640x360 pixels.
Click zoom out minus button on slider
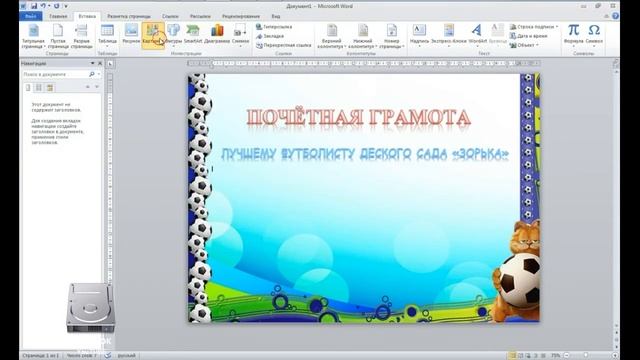coord(567,356)
